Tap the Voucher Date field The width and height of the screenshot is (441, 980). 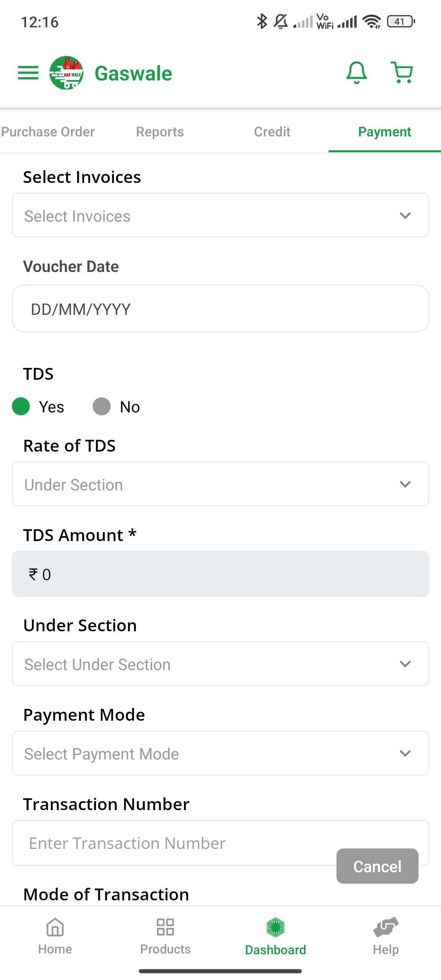click(x=220, y=309)
